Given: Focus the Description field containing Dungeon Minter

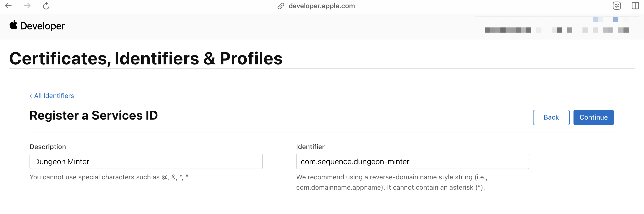Looking at the screenshot, I should (146, 161).
